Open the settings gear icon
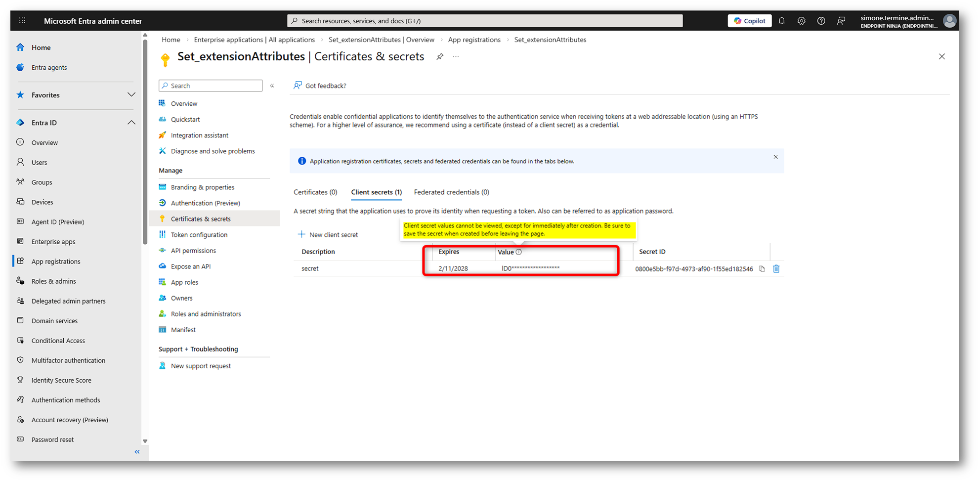This screenshot has width=980, height=482. click(x=802, y=21)
